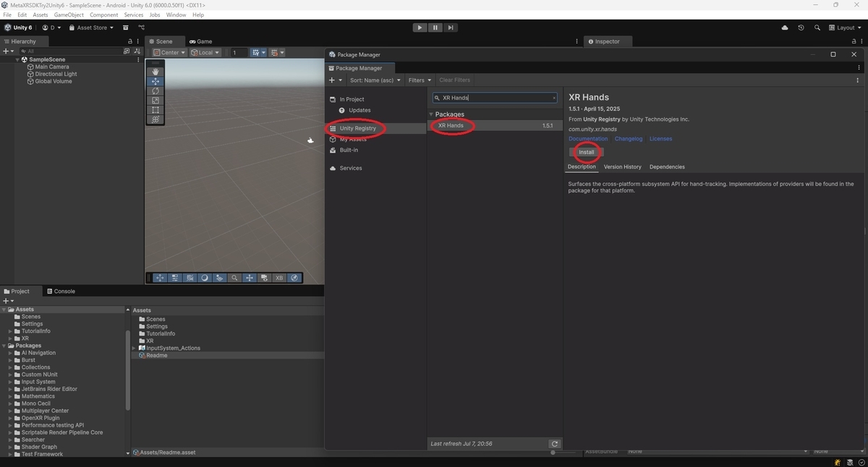The width and height of the screenshot is (868, 467).
Task: Click the Play button
Action: [420, 27]
